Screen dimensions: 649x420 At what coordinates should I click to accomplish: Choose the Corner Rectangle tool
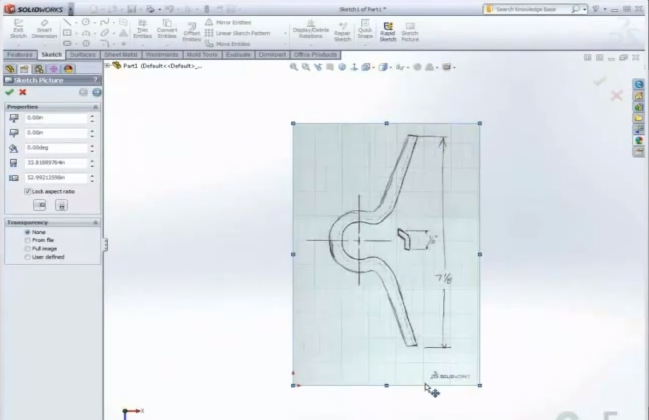67,33
